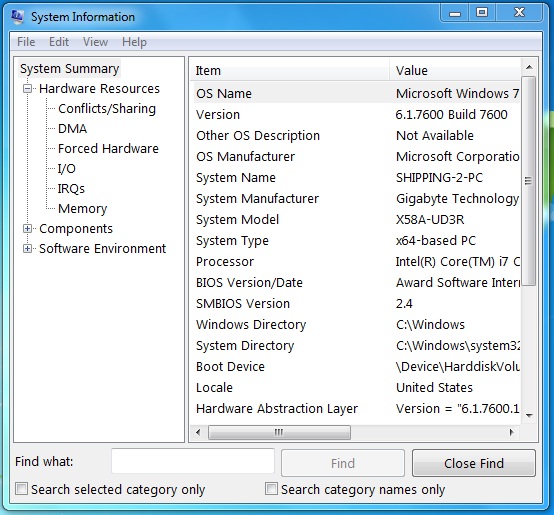
Task: Click the Find button
Action: coord(343,463)
